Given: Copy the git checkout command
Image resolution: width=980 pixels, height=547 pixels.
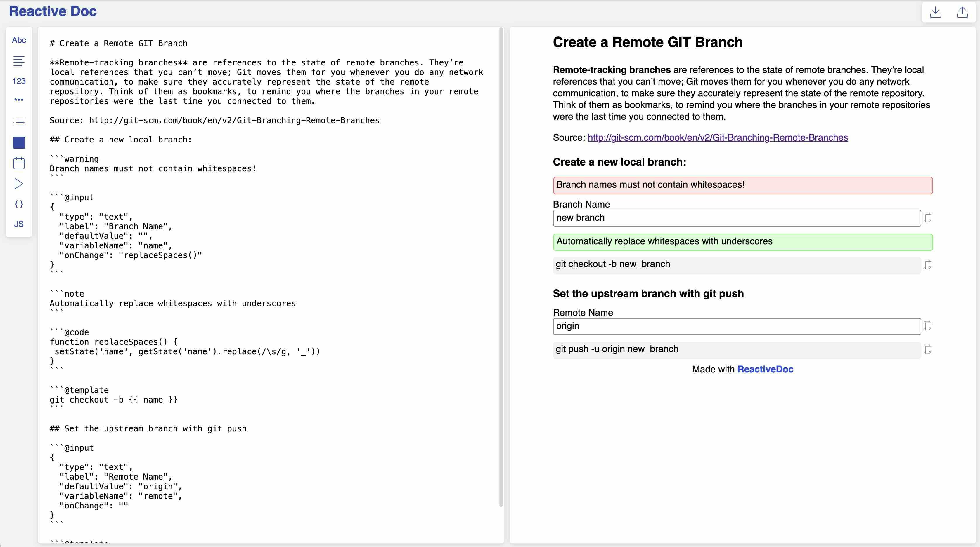Looking at the screenshot, I should [x=928, y=264].
